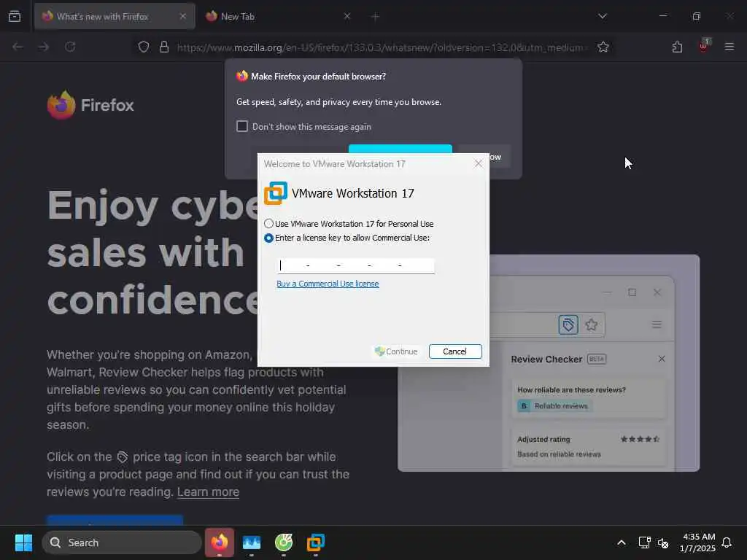The image size is (747, 560).
Task: Click the price tag icon in the illustration
Action: (568, 324)
